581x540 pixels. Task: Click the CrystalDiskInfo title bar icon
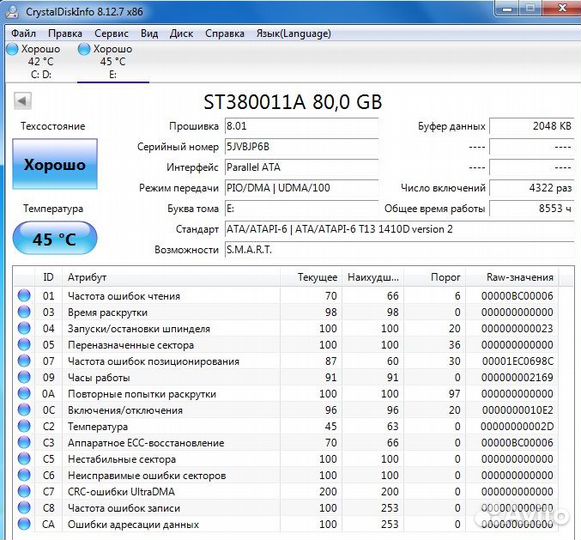[x=13, y=12]
